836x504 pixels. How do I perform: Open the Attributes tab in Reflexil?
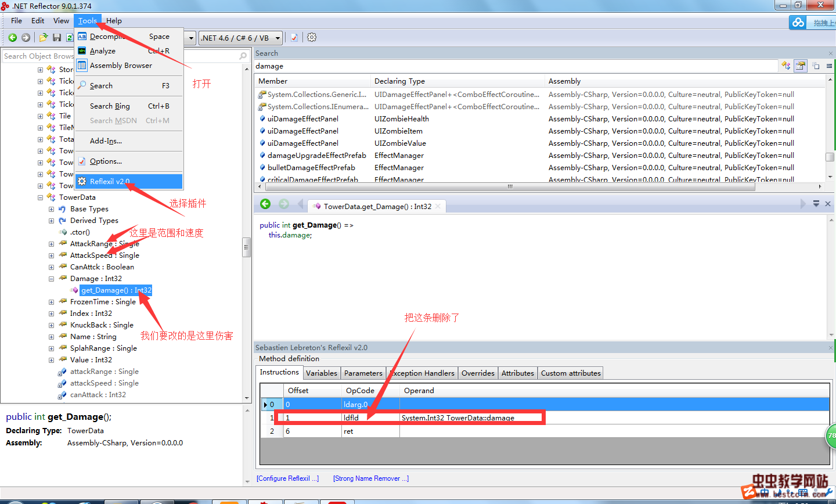tap(517, 373)
